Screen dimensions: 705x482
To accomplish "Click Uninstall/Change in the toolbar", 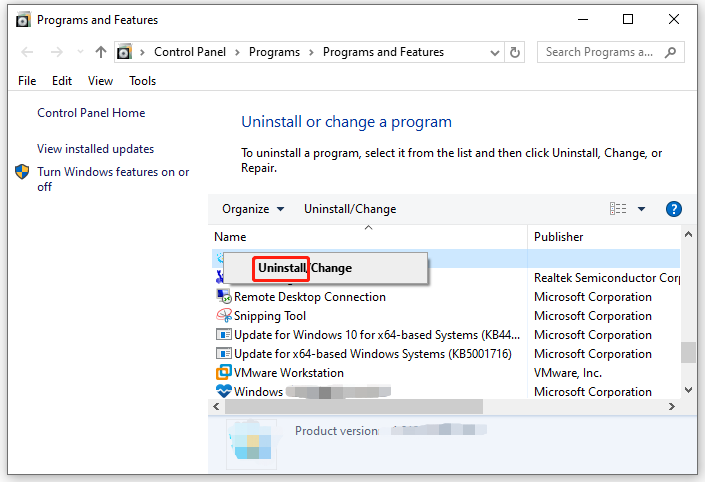I will (350, 209).
